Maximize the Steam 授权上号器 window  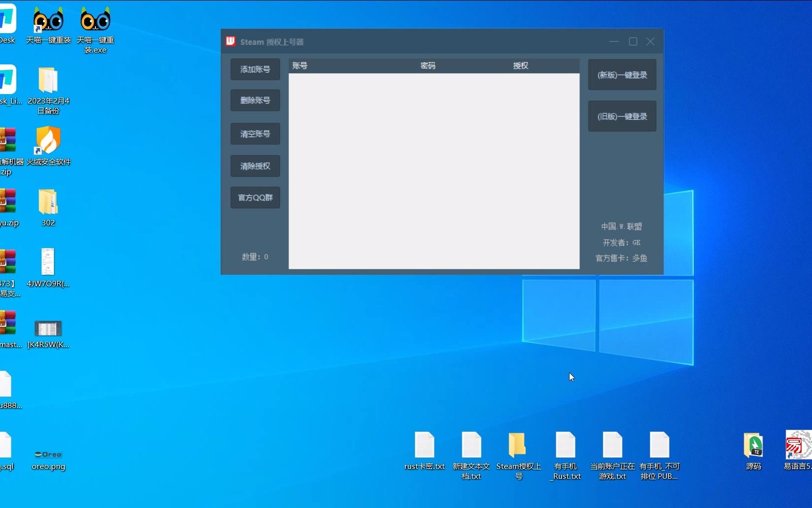point(633,42)
